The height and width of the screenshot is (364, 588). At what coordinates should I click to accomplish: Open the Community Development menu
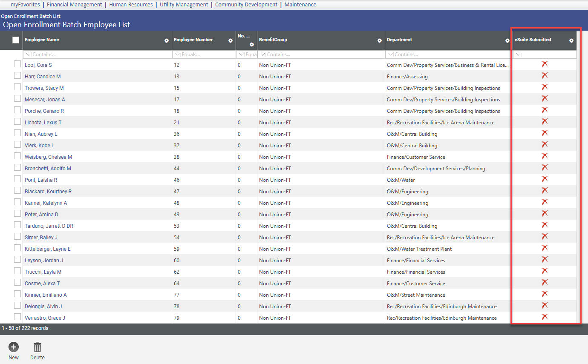click(x=246, y=5)
